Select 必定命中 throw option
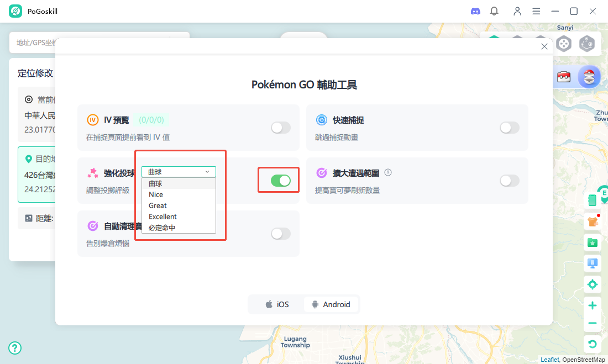 (179, 228)
